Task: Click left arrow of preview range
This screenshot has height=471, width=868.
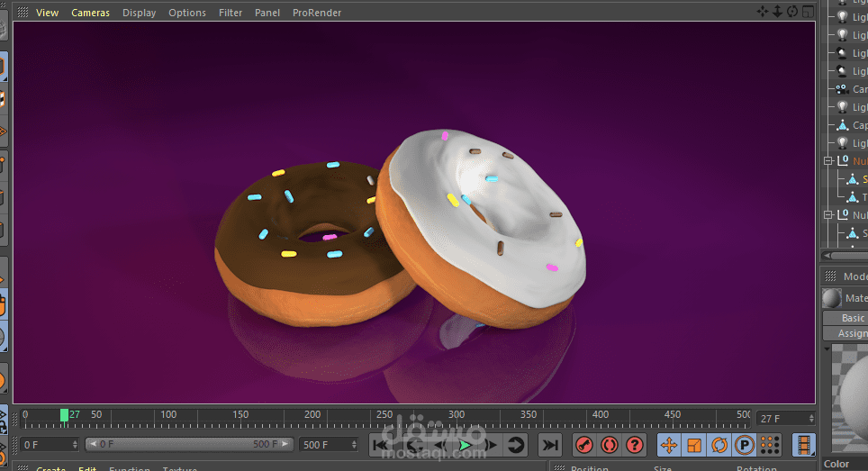Action: tap(93, 445)
